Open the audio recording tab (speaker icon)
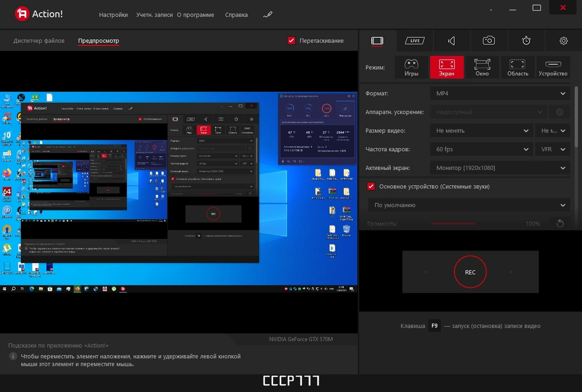The width and height of the screenshot is (582, 392). (452, 41)
